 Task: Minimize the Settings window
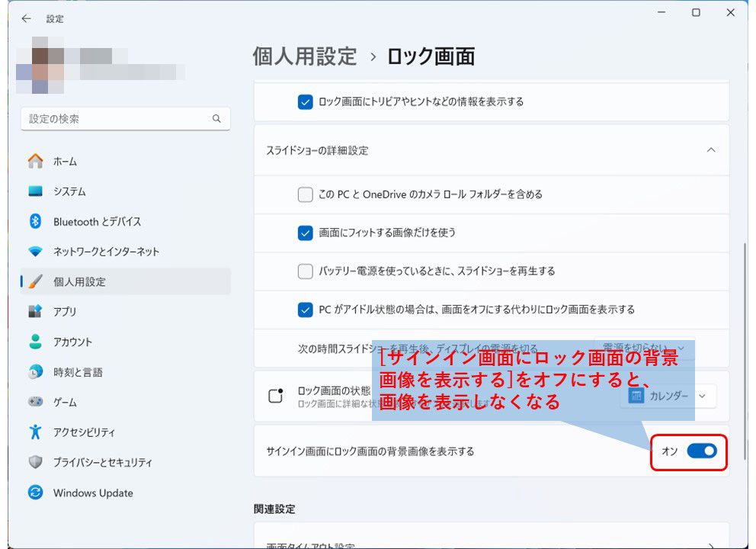point(661,12)
